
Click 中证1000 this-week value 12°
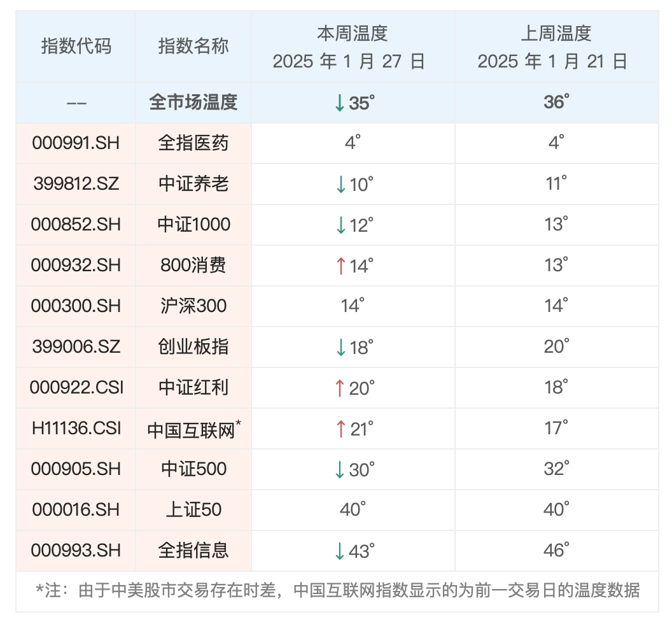[354, 225]
